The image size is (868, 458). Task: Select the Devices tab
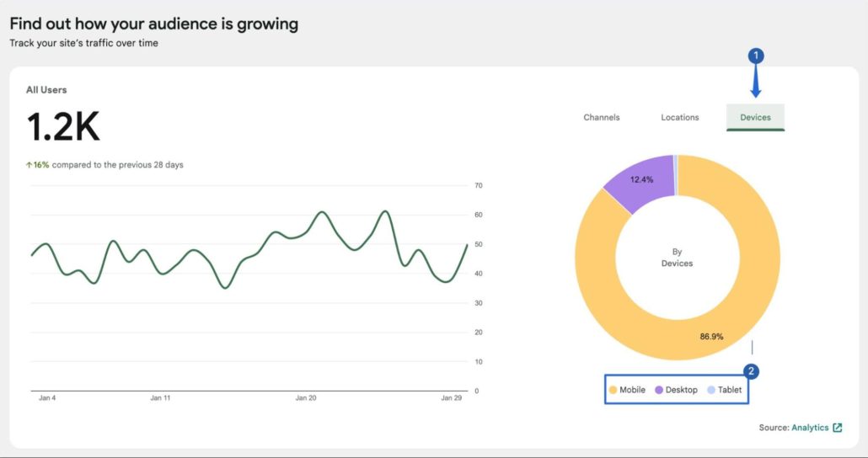click(755, 117)
